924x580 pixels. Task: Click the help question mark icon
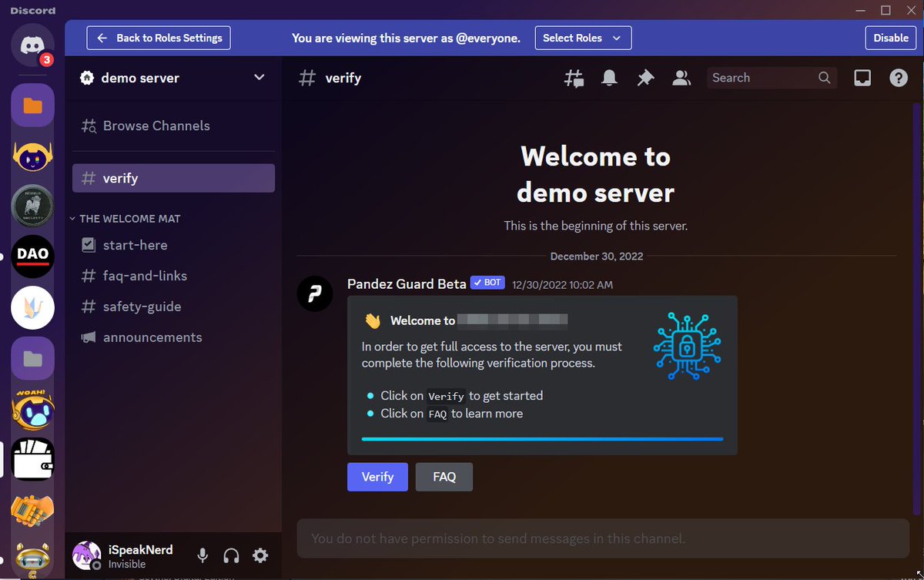click(x=899, y=78)
